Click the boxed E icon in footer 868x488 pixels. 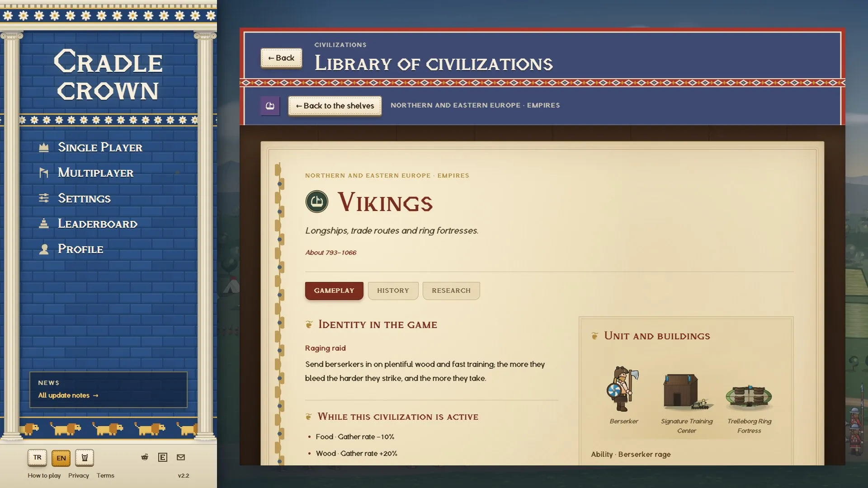click(x=163, y=457)
